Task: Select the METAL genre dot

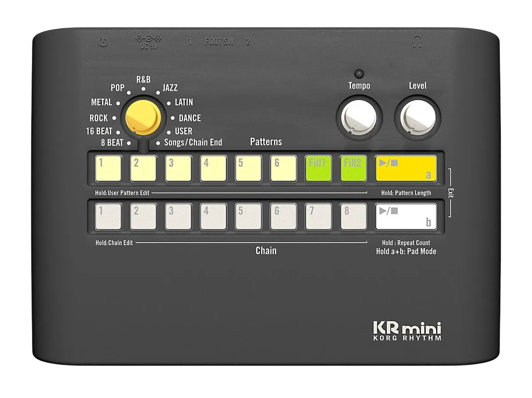Action: tap(118, 103)
